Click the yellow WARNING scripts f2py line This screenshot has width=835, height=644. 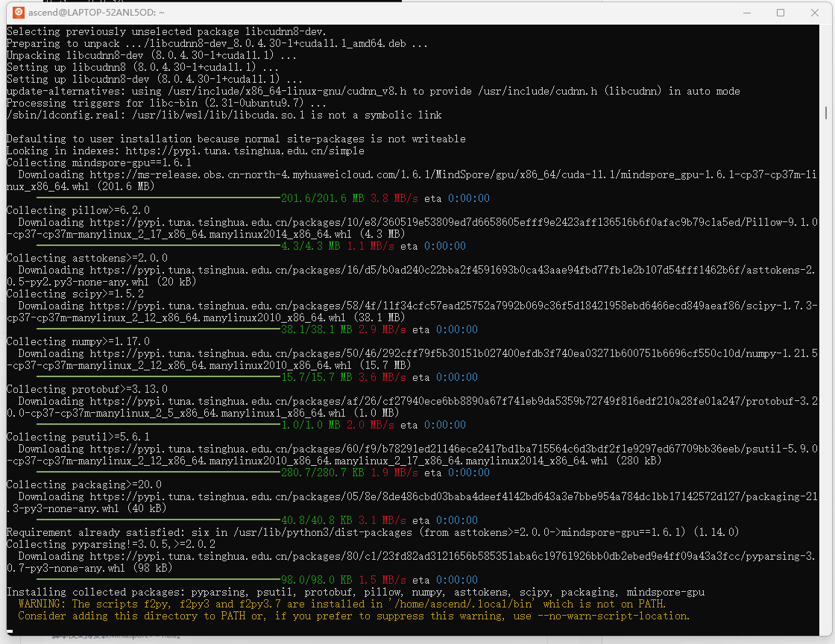coord(342,604)
